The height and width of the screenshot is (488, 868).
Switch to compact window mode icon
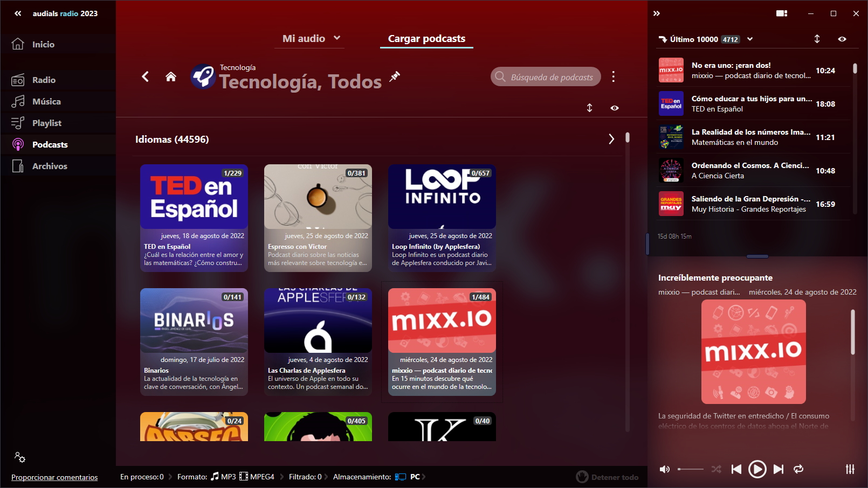tap(782, 13)
